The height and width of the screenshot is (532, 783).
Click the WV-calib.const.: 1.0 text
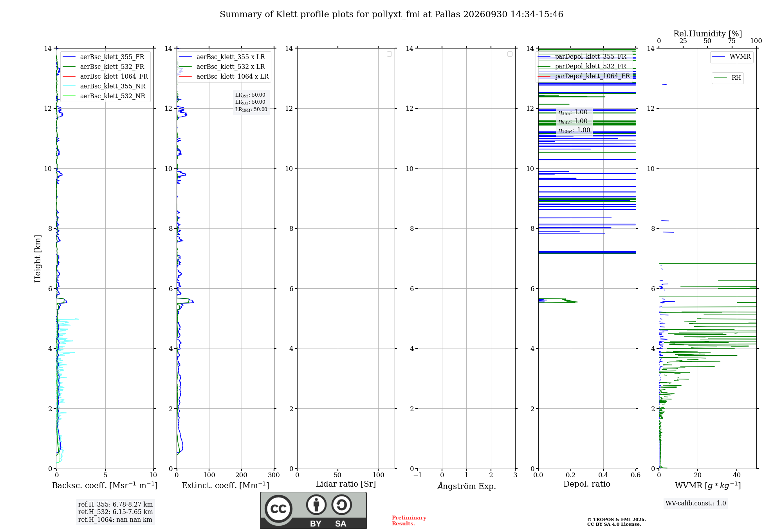tap(696, 503)
